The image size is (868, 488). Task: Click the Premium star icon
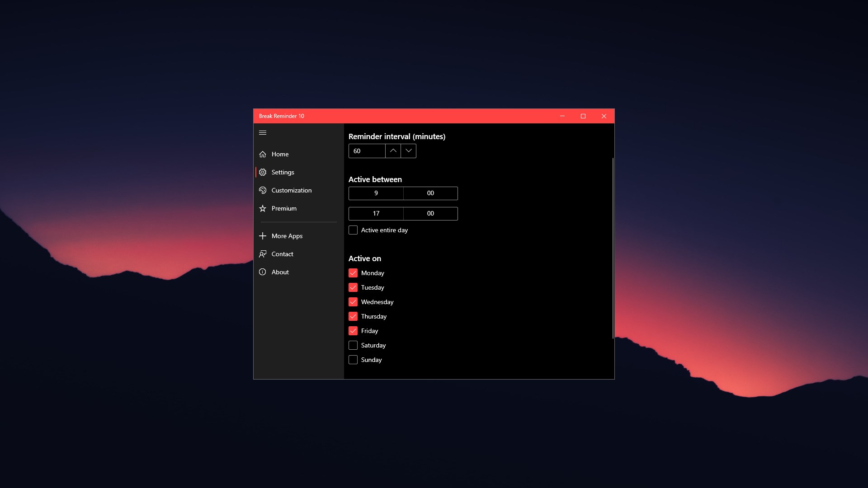point(263,208)
